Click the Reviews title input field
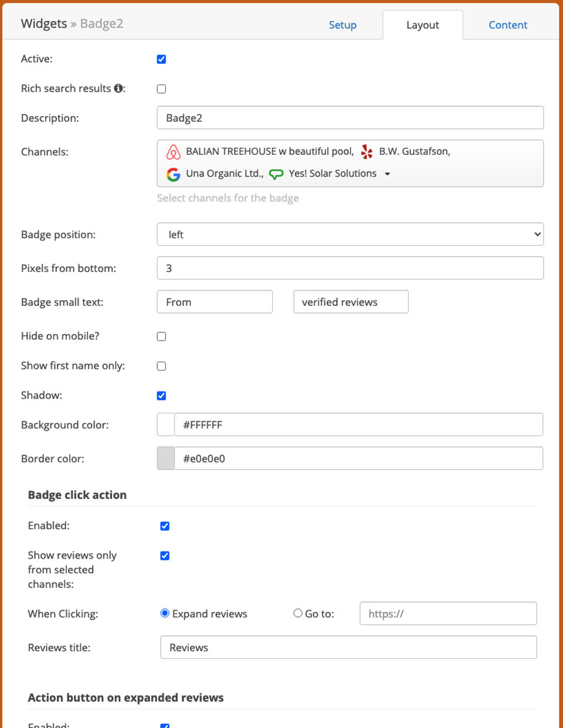Image resolution: width=563 pixels, height=728 pixels. [x=348, y=648]
